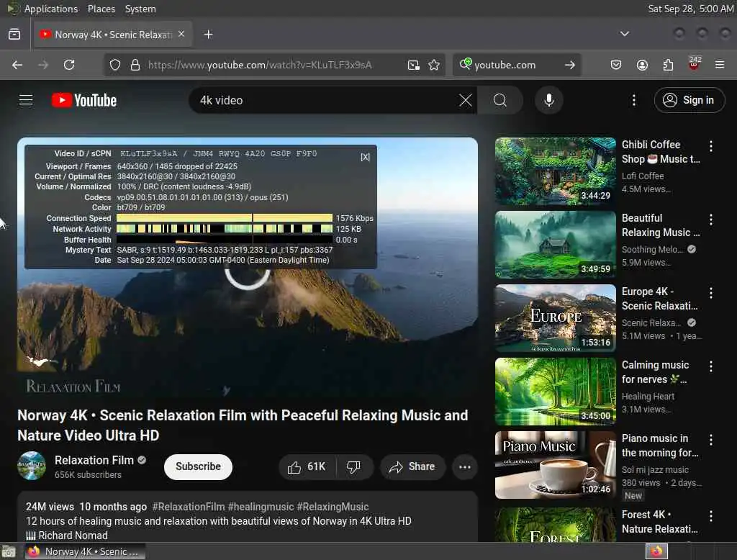Open a new browser tab
Image resolution: width=737 pixels, height=560 pixels.
(208, 35)
